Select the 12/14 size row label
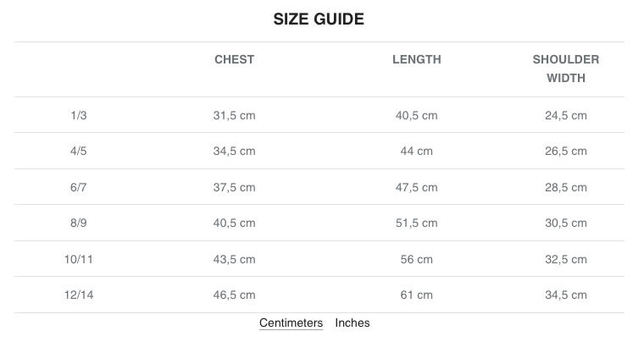The height and width of the screenshot is (342, 644). [x=78, y=295]
